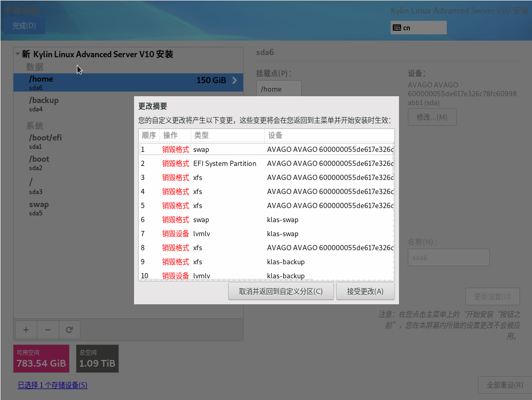Reload storage configuration with refresh icon
The height and width of the screenshot is (400, 532).
tap(70, 330)
